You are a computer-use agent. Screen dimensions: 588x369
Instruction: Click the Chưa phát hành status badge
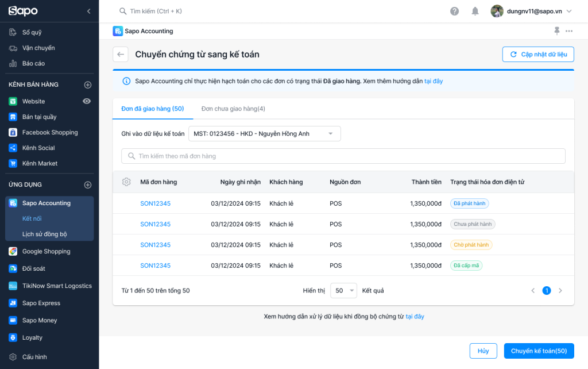tap(473, 224)
